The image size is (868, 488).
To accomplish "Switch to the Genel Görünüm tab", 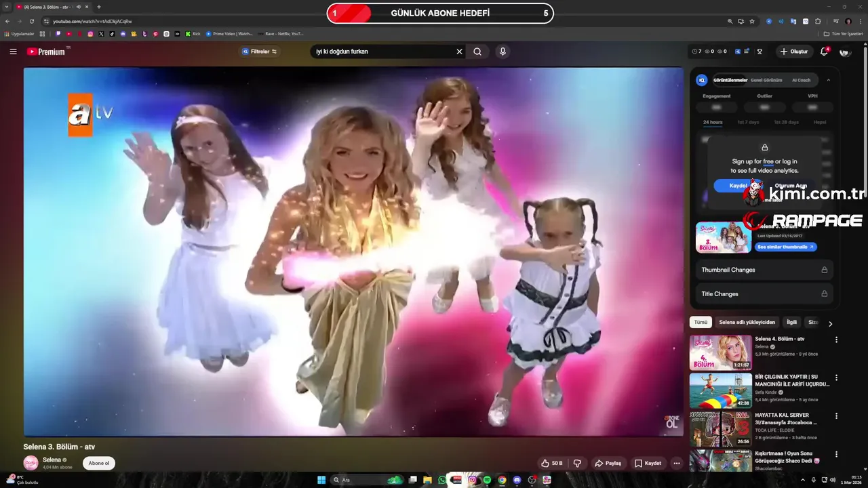I will [766, 80].
